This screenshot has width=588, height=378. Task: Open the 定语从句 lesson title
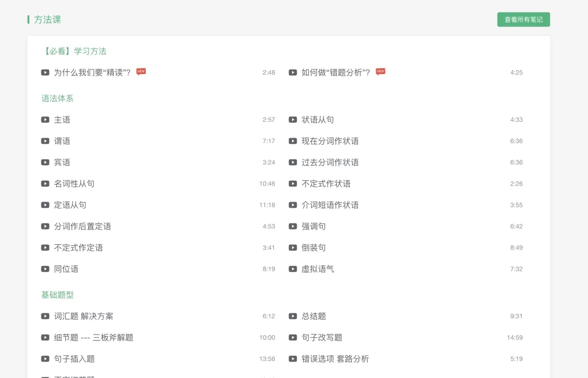[70, 205]
